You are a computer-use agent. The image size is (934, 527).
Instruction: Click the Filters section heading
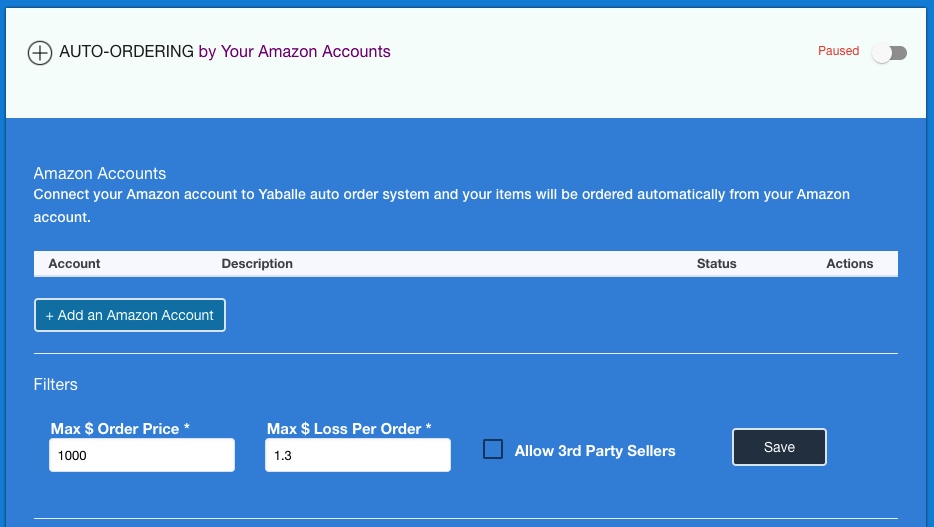click(x=55, y=384)
